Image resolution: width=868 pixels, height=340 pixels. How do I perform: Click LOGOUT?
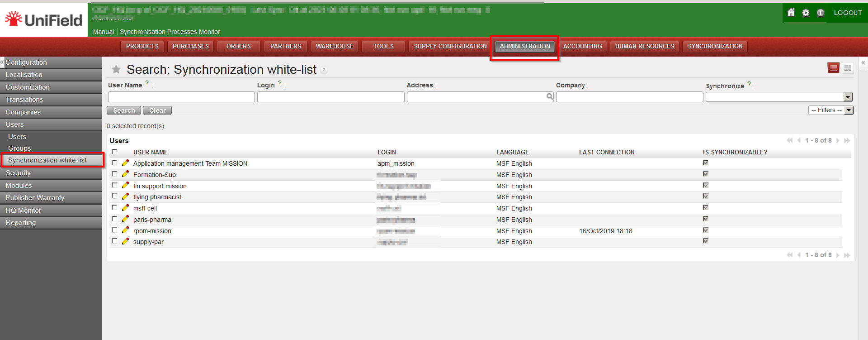(848, 13)
